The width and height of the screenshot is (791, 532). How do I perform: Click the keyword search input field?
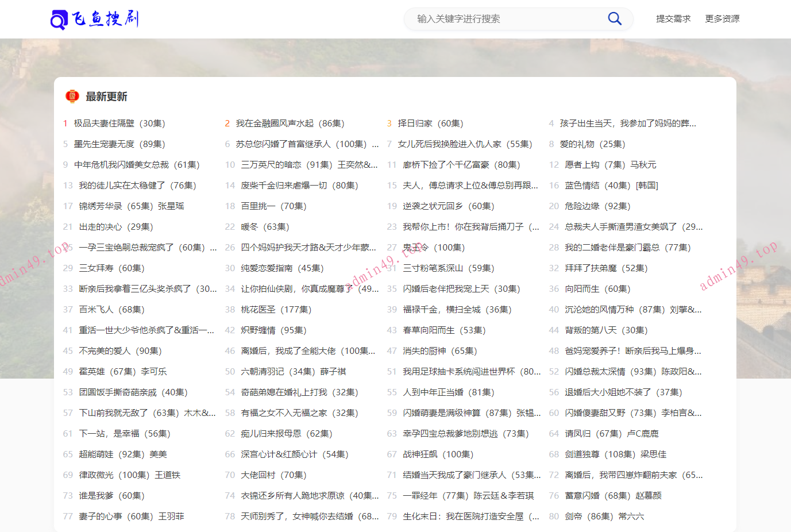(x=506, y=19)
